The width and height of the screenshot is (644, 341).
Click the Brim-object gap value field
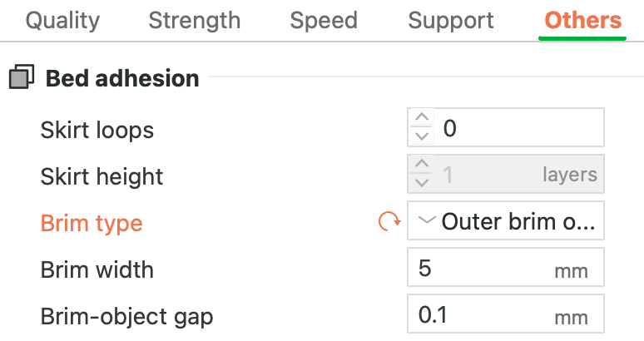click(506, 314)
